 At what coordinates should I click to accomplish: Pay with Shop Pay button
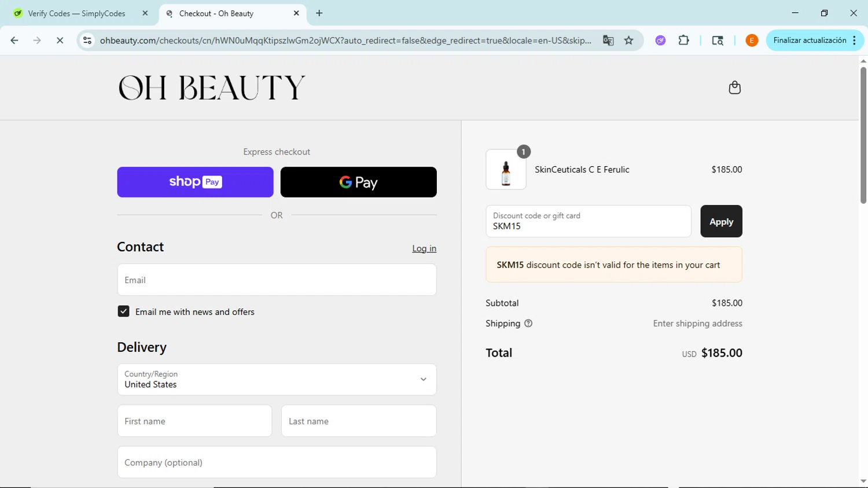[x=195, y=182]
